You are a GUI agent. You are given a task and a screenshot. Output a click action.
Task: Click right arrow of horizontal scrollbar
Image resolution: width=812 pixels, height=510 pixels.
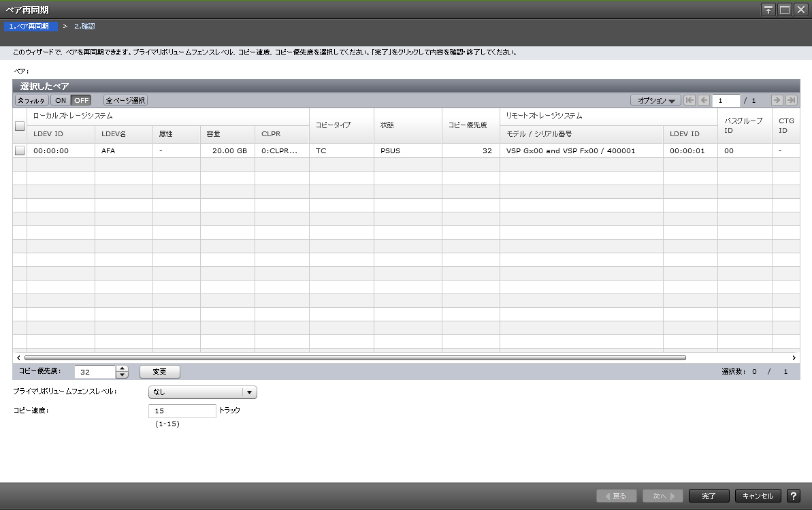coord(794,357)
